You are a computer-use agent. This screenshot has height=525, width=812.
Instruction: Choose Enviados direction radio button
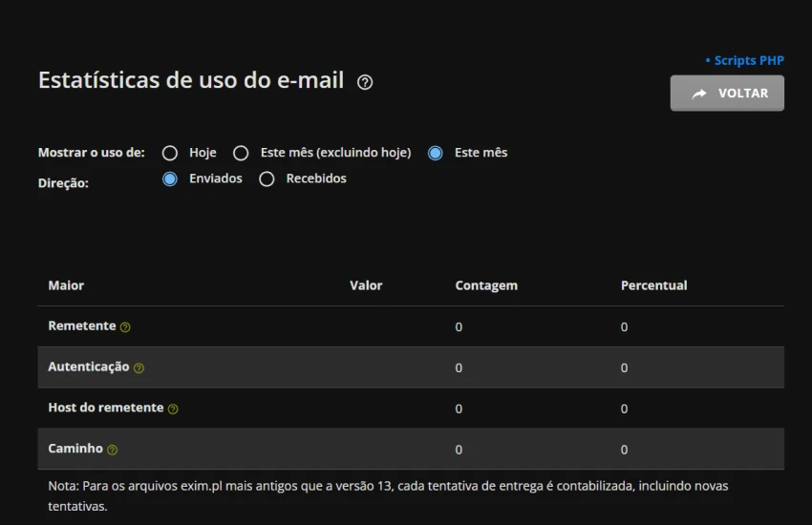pos(170,178)
